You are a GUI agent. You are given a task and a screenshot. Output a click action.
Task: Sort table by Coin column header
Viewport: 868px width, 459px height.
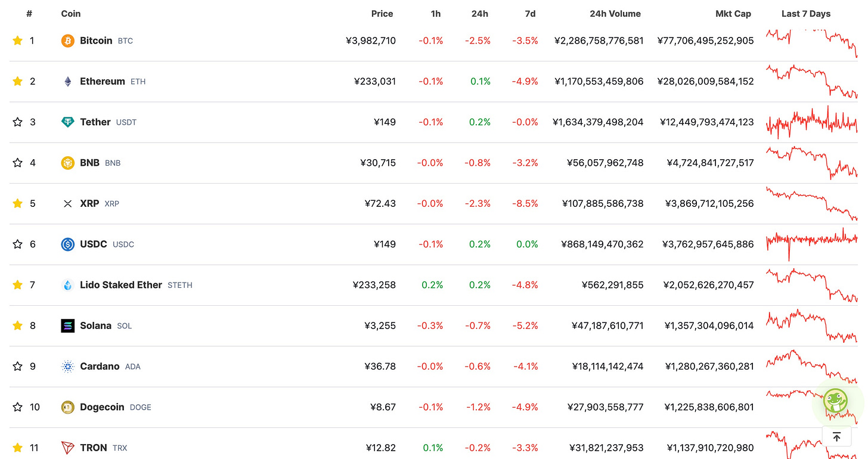(x=71, y=14)
